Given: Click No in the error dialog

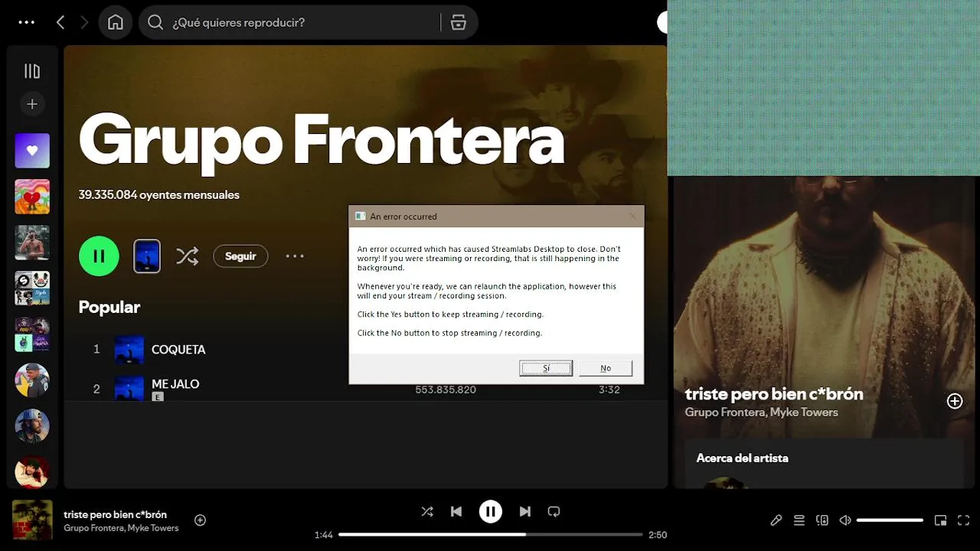Looking at the screenshot, I should click(x=606, y=368).
